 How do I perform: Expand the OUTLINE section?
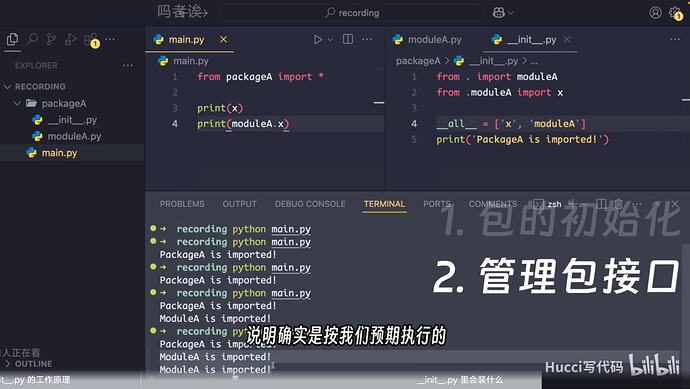[x=33, y=364]
